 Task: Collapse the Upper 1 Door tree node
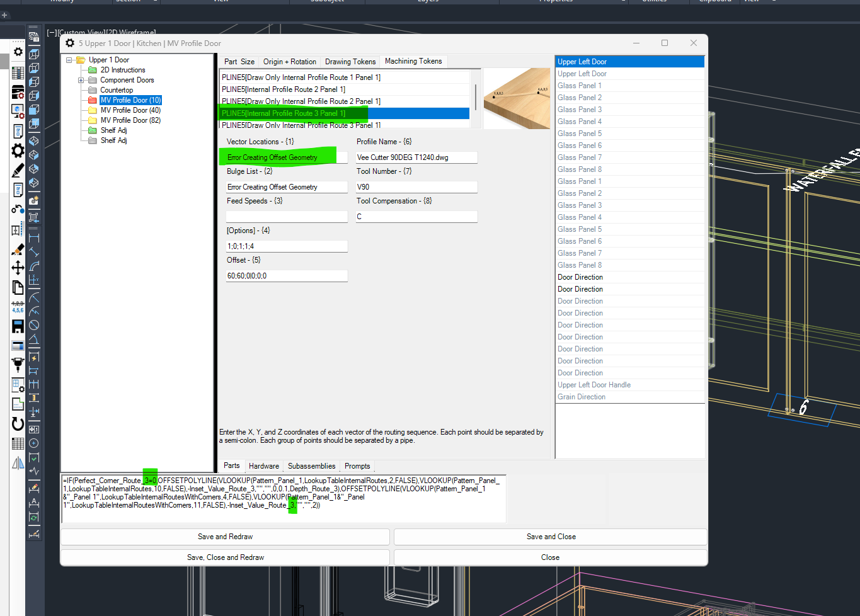[69, 60]
